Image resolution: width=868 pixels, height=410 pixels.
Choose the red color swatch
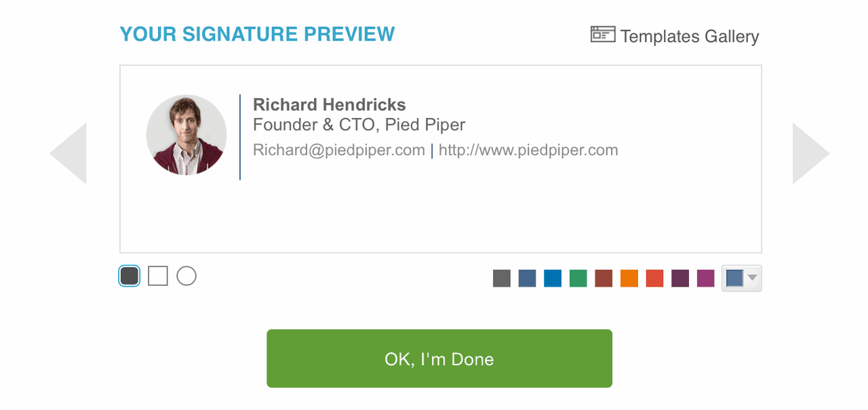(x=654, y=279)
